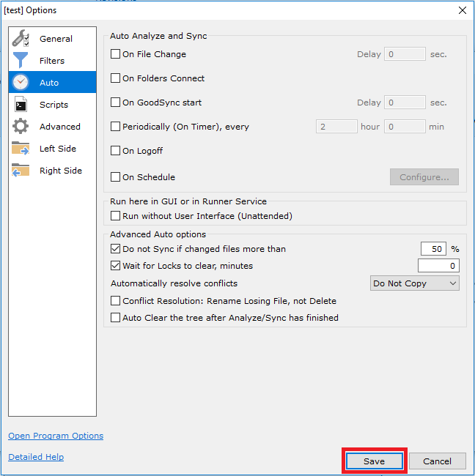Enable the On File Change checkbox
The image size is (475, 476).
tap(115, 54)
